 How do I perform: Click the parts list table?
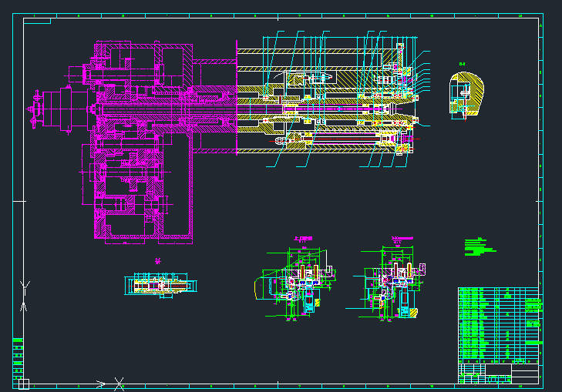498,323
